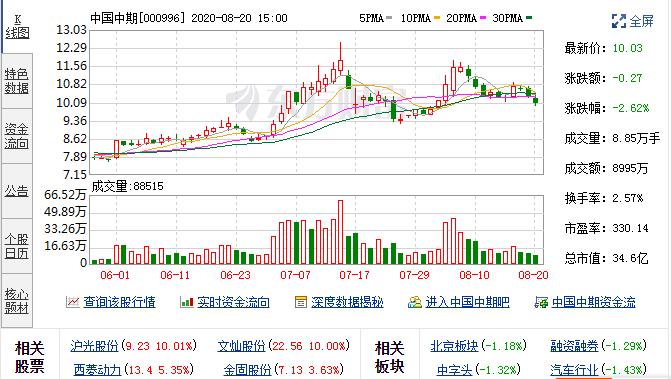
Task: Open related stock 全固股份
Action: [247, 370]
